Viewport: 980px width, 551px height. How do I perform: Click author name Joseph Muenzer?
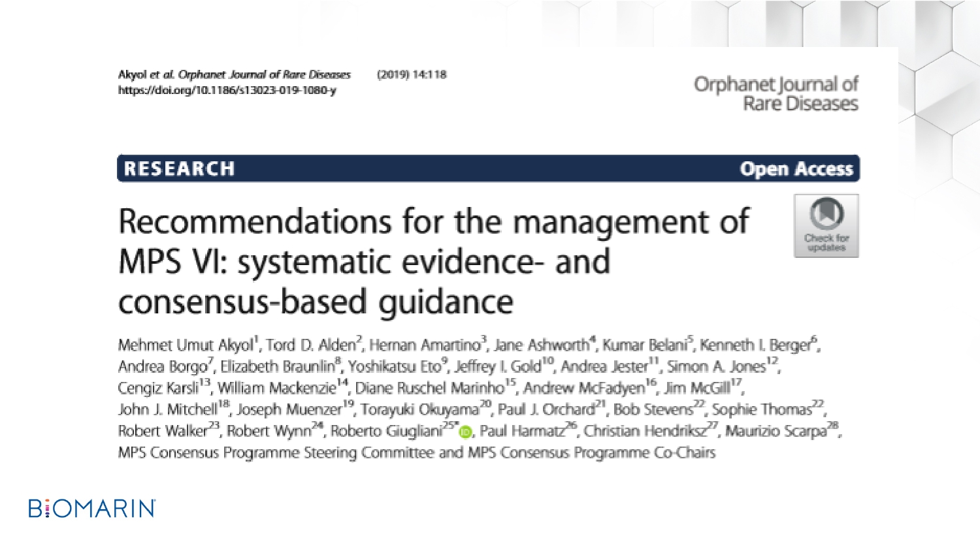(x=289, y=410)
